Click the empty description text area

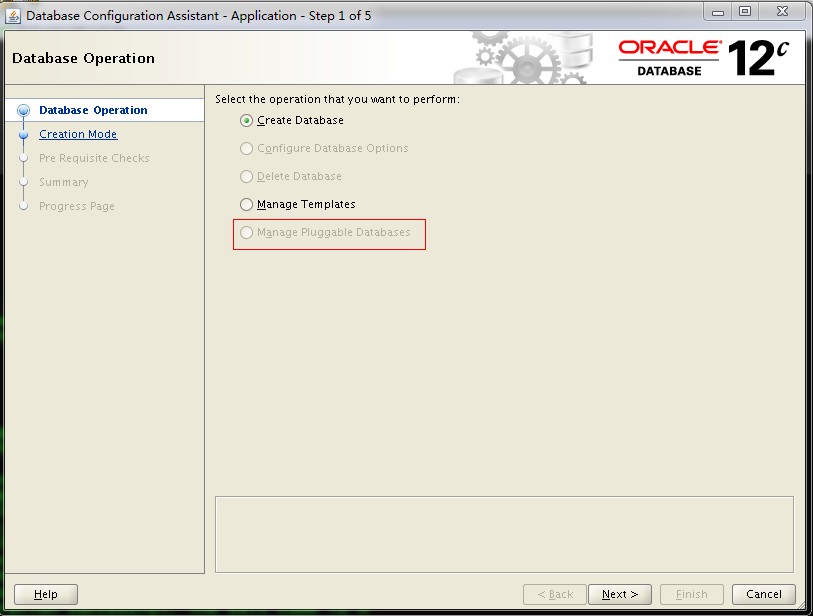point(504,535)
